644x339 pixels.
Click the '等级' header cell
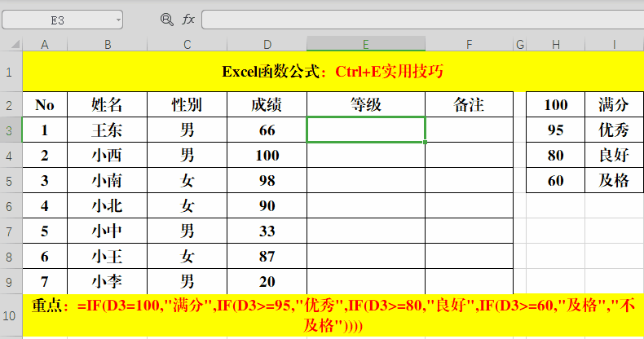pos(366,104)
